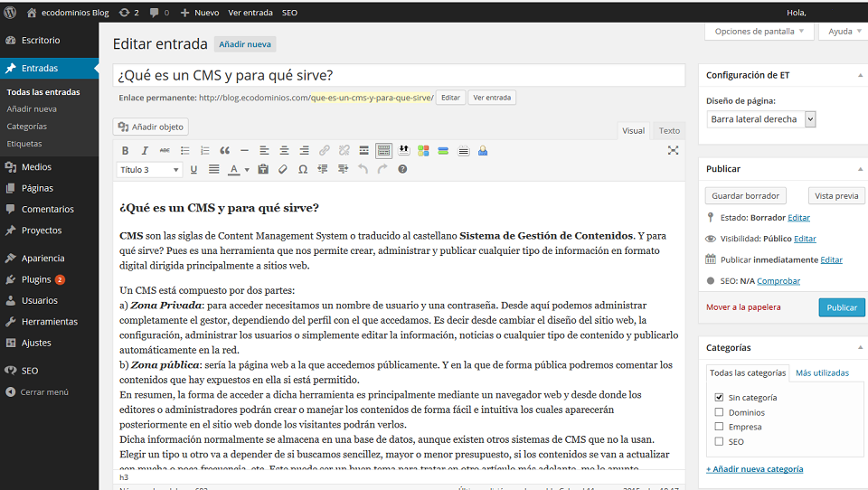This screenshot has height=490, width=868.
Task: Insert special character (omega) symbol
Action: tap(303, 169)
